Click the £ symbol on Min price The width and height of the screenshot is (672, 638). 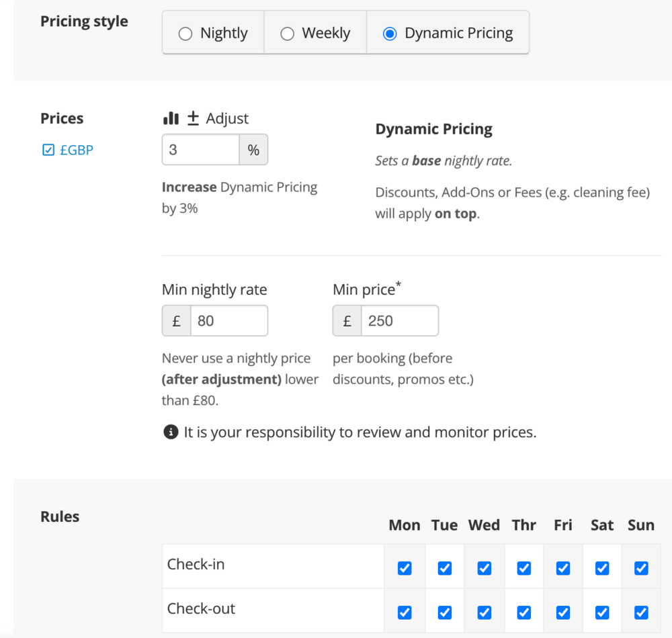click(347, 320)
